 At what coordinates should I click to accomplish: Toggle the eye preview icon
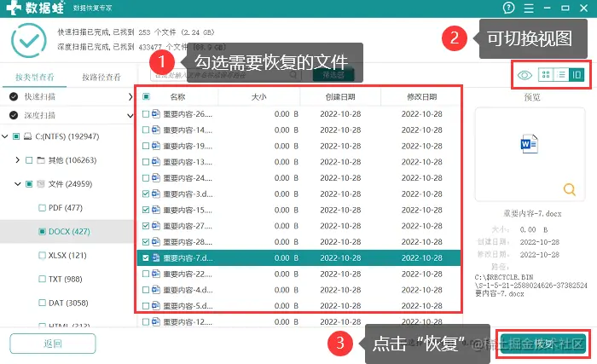(x=525, y=75)
